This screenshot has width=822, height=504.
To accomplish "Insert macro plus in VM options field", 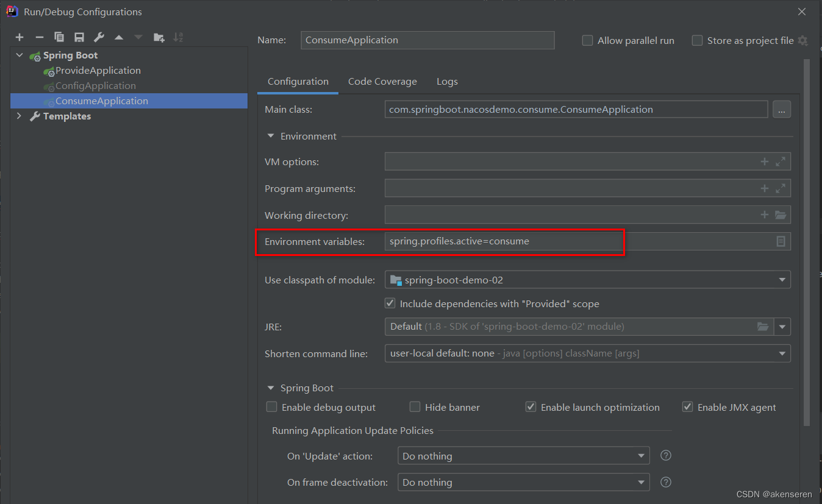I will 765,162.
